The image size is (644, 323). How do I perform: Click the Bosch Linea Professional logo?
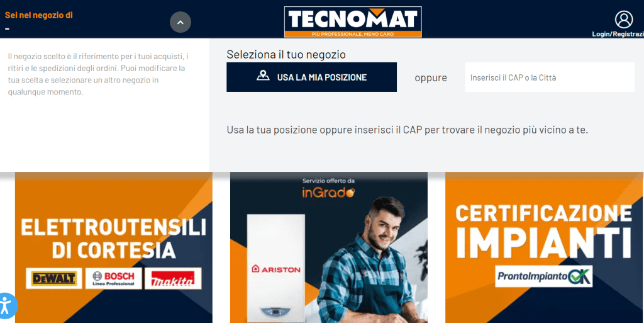tap(114, 279)
